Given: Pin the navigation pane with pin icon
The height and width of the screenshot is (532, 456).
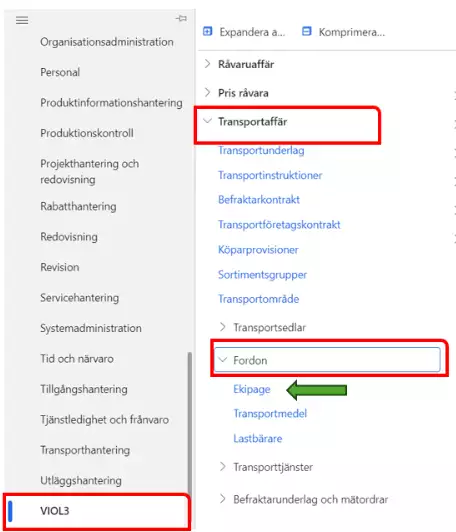Looking at the screenshot, I should (x=181, y=18).
